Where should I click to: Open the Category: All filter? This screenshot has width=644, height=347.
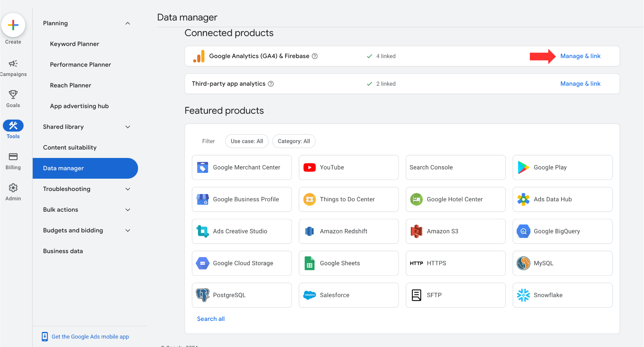click(294, 141)
